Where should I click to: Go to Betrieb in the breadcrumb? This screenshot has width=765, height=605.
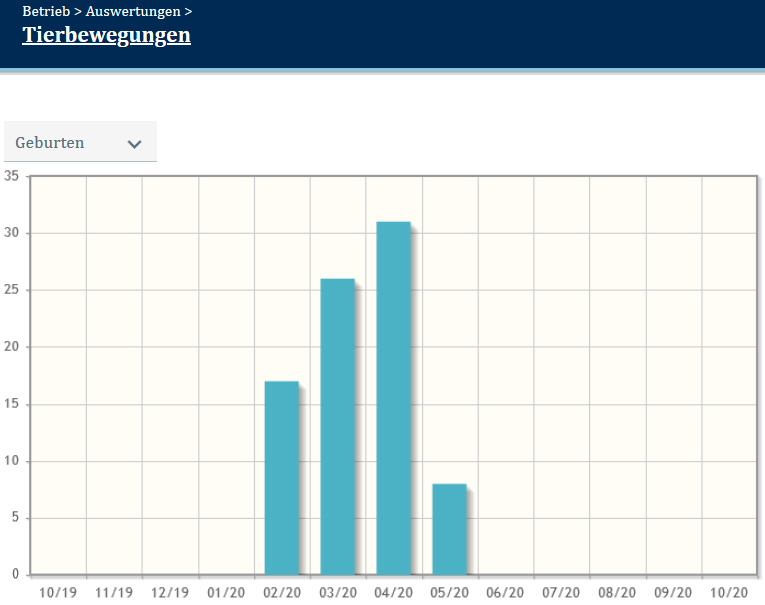tap(46, 12)
